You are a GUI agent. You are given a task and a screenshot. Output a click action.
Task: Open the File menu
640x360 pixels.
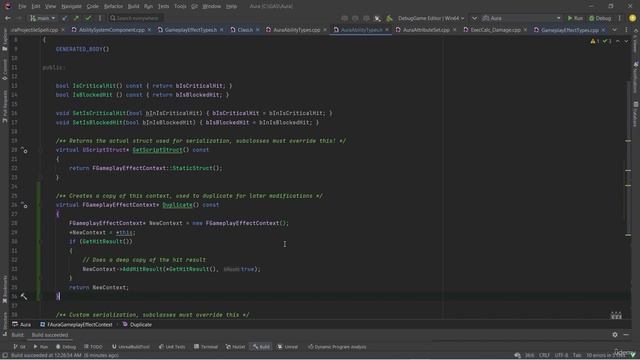22,7
